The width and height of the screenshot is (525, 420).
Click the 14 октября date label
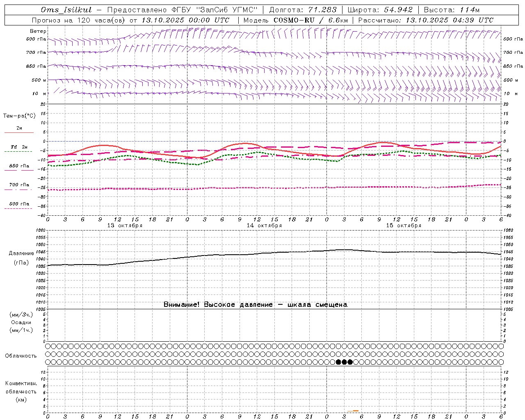(264, 226)
